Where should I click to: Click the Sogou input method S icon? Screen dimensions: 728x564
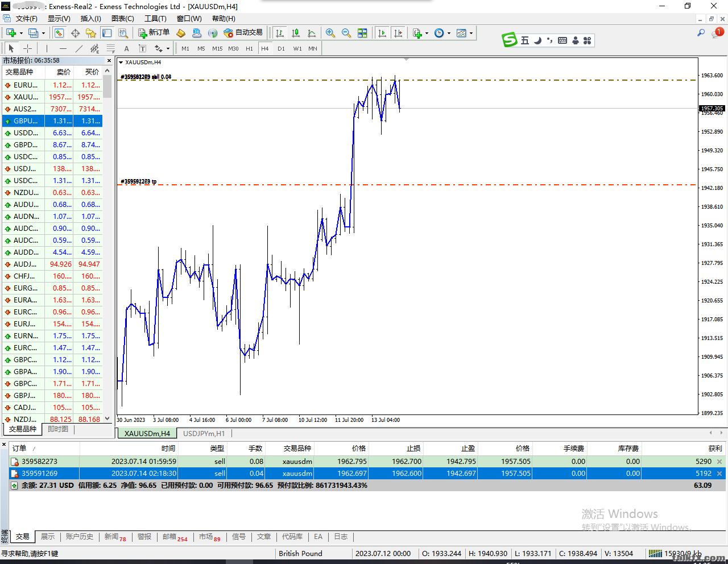tap(510, 40)
